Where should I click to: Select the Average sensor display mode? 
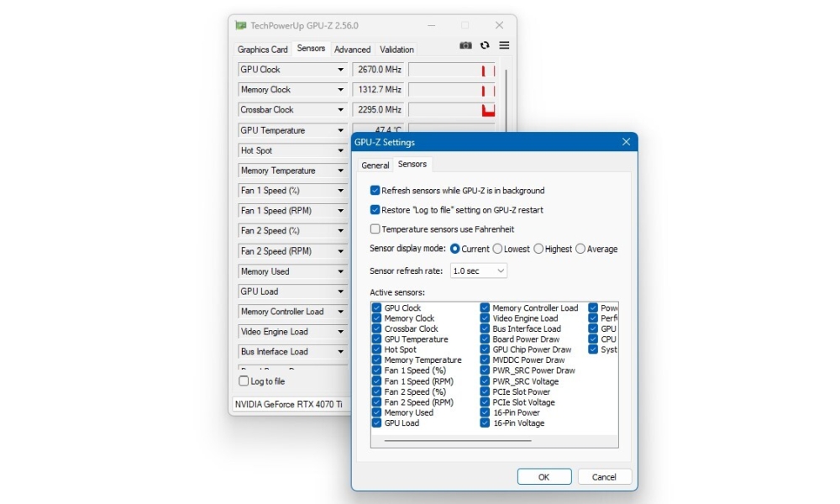(x=580, y=249)
